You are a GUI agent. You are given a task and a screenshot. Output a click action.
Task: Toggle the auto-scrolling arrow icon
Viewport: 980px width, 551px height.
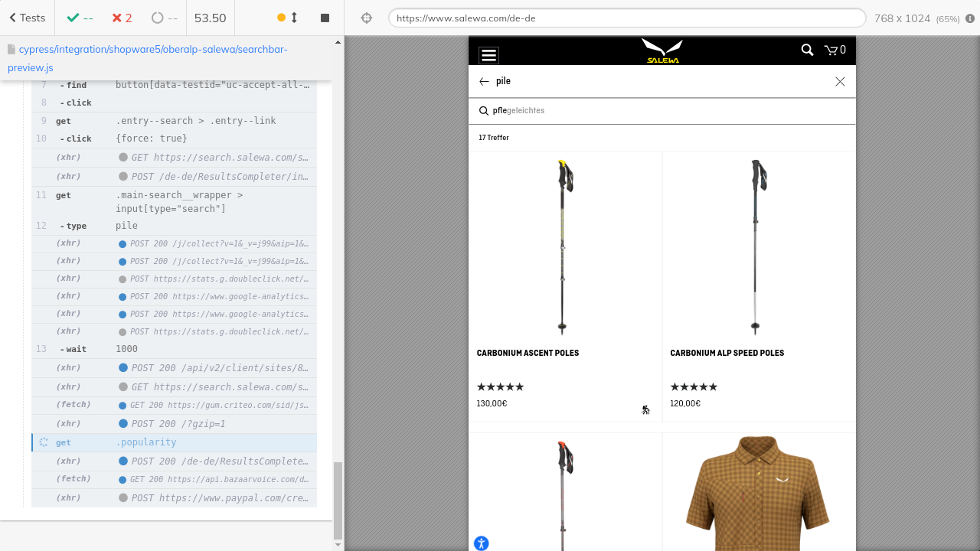tap(294, 18)
